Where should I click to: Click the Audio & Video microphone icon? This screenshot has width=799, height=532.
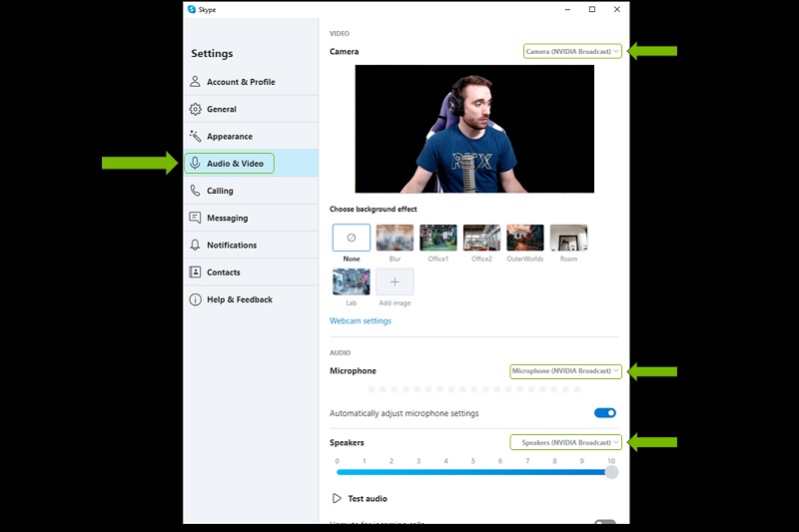click(x=195, y=163)
